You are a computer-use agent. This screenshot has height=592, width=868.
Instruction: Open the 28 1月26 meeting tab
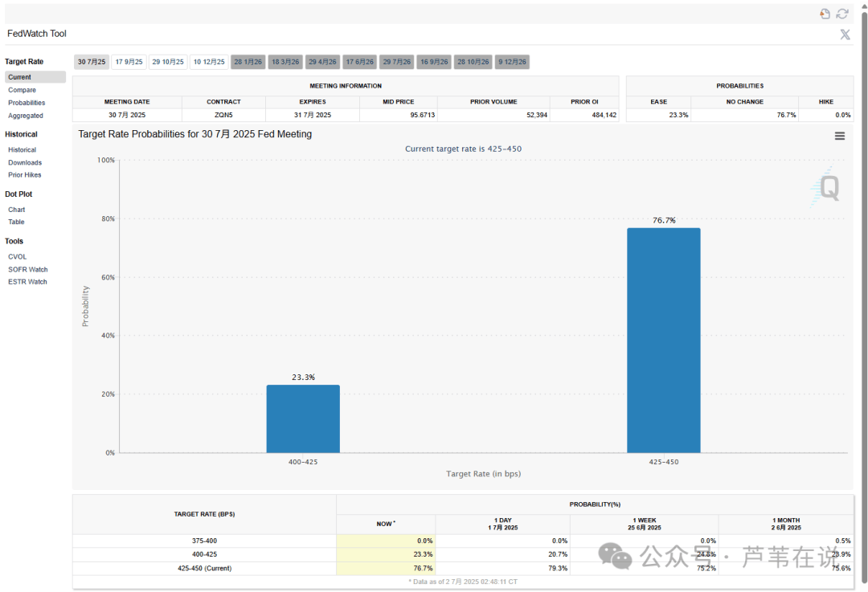pos(248,62)
